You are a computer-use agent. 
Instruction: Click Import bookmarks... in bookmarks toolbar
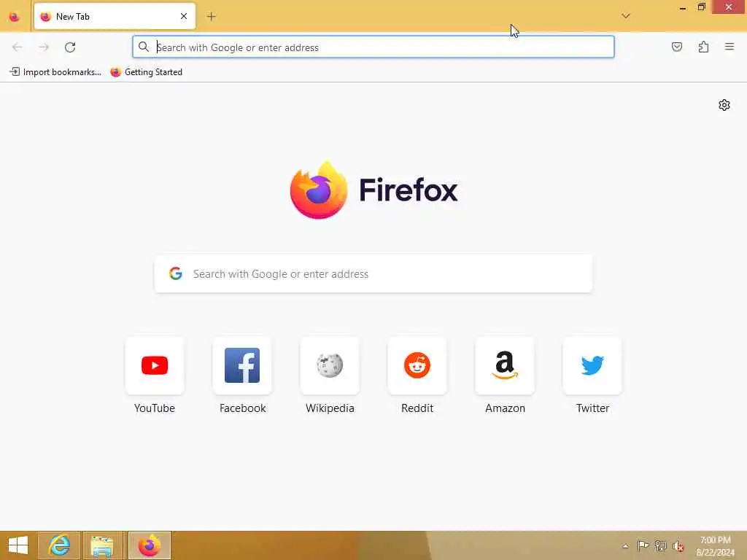point(55,72)
